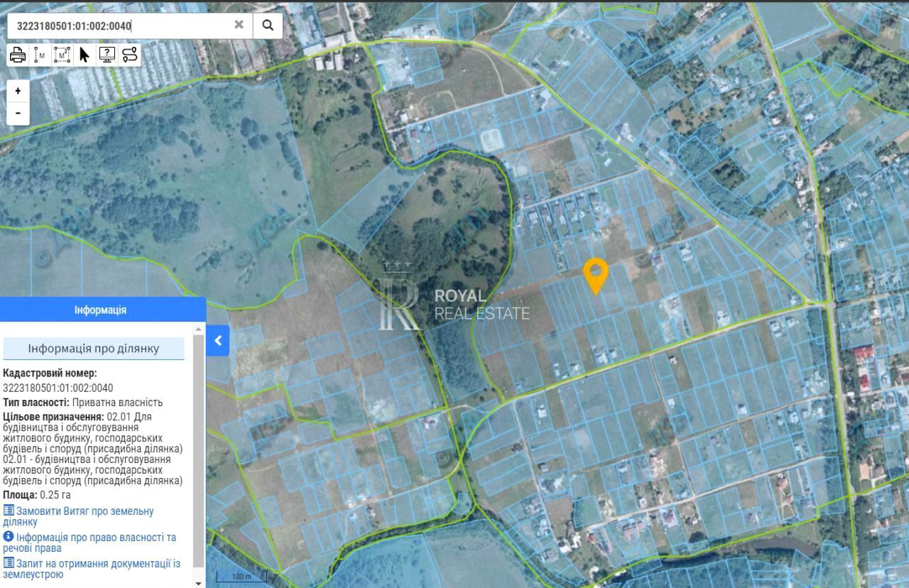Screen dimensions: 909x588
Task: Collapse the information panel with chevron
Action: [x=218, y=341]
